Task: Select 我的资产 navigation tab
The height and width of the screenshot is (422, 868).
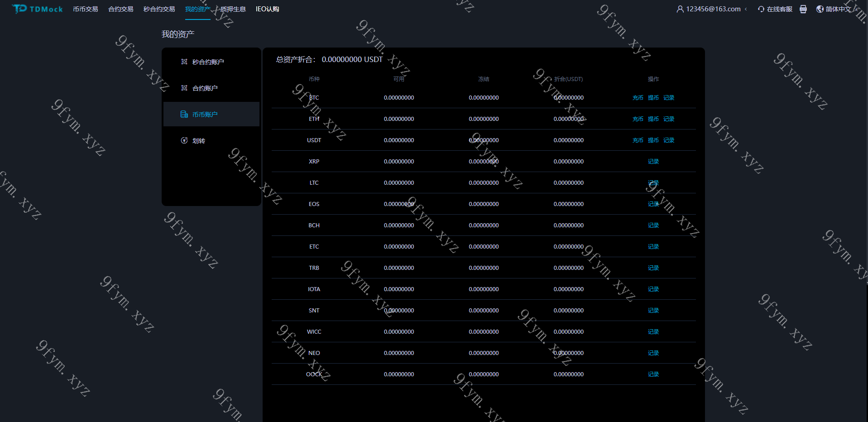Action: tap(198, 9)
